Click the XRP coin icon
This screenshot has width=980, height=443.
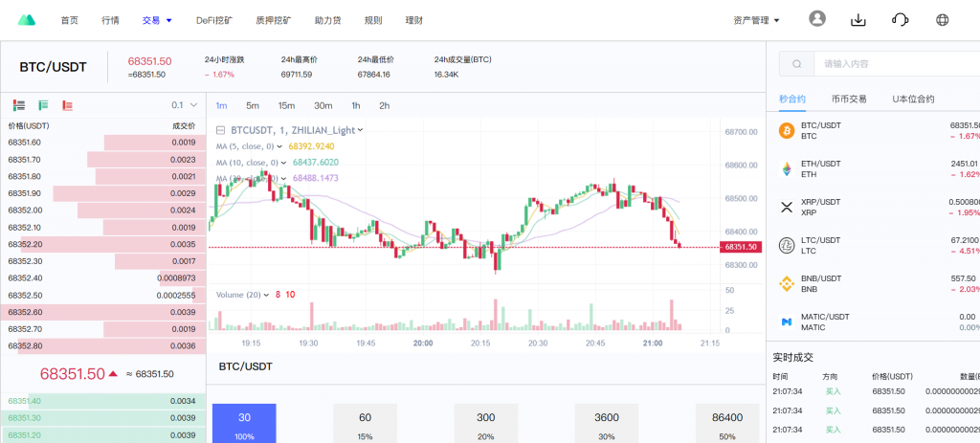(786, 208)
